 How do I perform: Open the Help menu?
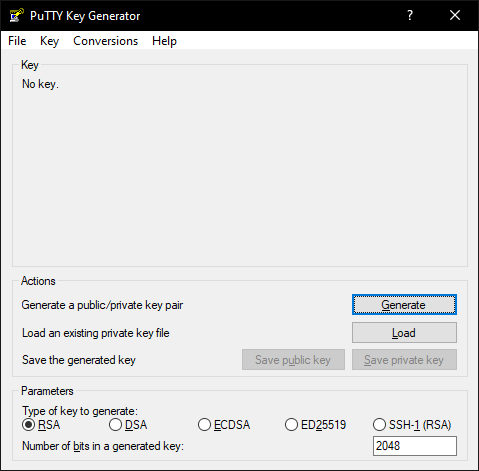[164, 41]
